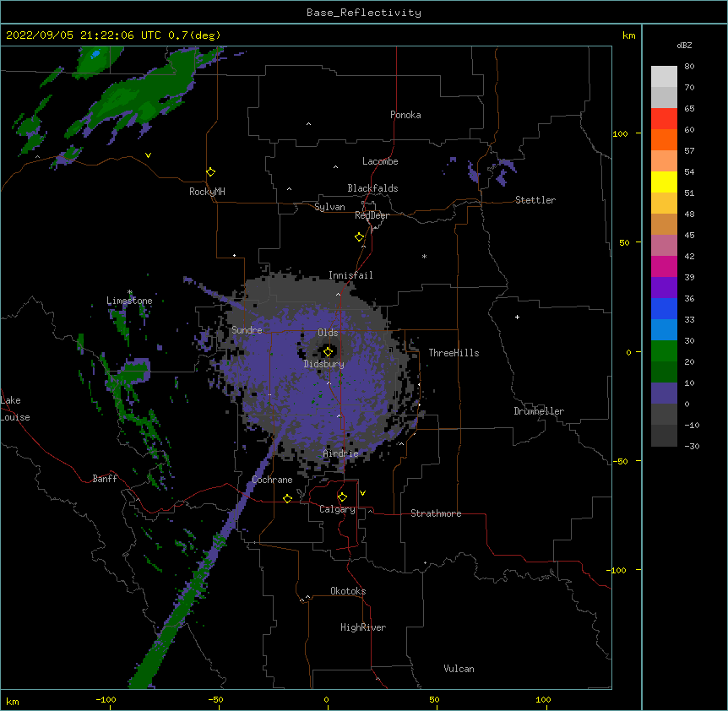This screenshot has height=711, width=728.
Task: Click the Lake Louise label
Action: [x=15, y=409]
